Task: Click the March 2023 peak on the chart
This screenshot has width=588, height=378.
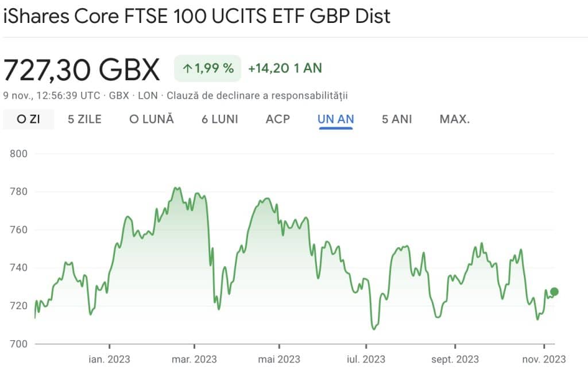Action: [x=177, y=188]
